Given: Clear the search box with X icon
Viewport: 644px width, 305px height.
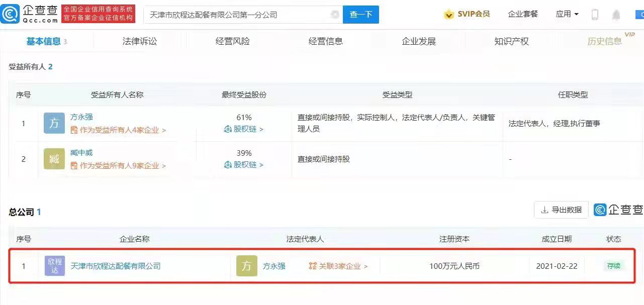Looking at the screenshot, I should [x=335, y=15].
